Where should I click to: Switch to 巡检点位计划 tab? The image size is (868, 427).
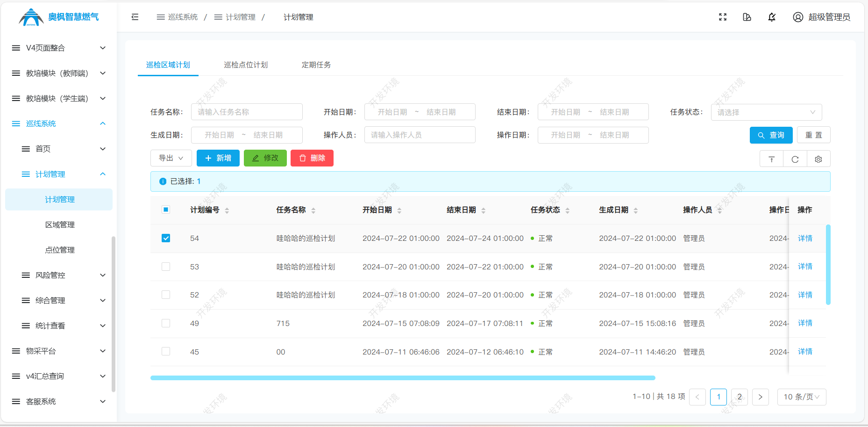(x=246, y=65)
